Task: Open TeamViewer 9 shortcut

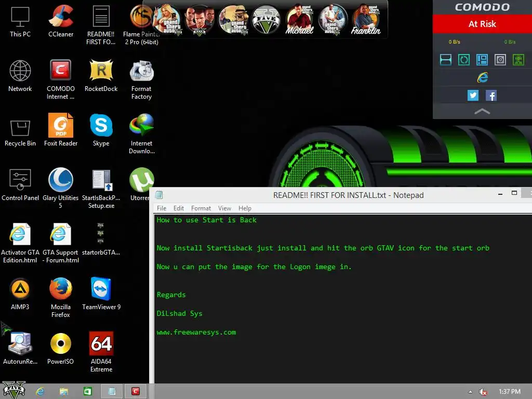Action: [101, 294]
